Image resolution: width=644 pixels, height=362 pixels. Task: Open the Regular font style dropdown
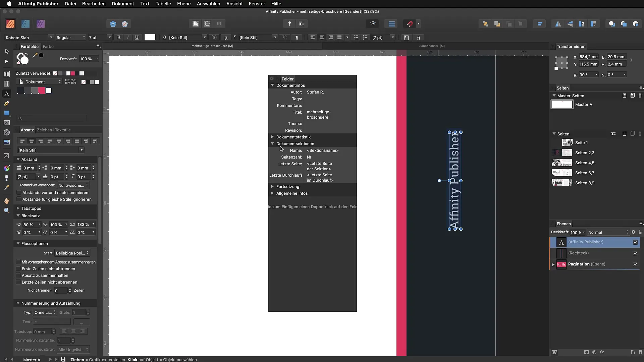pos(70,38)
